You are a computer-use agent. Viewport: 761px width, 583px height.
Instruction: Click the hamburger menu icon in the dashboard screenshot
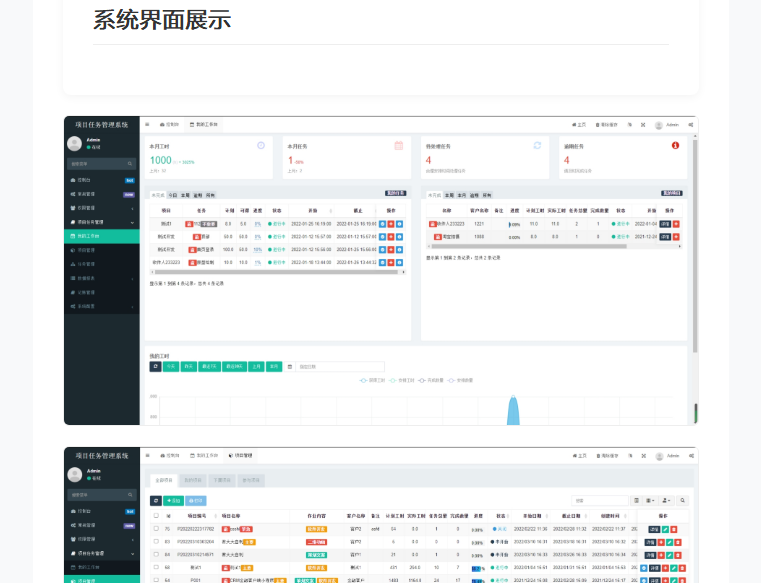point(147,125)
